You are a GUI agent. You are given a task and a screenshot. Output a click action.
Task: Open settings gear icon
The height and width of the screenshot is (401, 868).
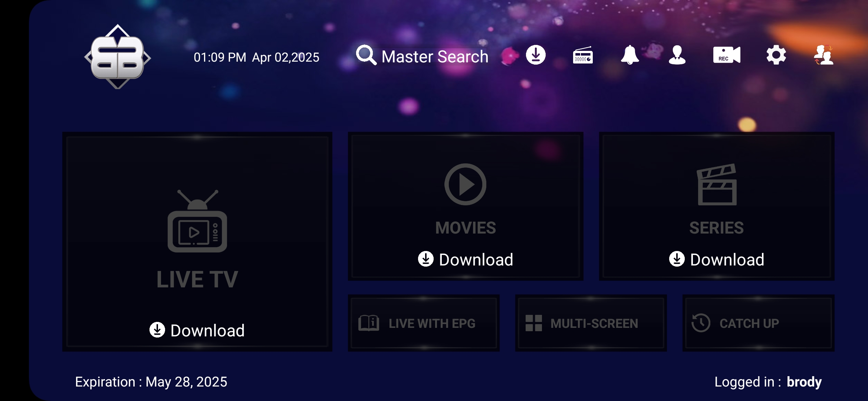776,55
